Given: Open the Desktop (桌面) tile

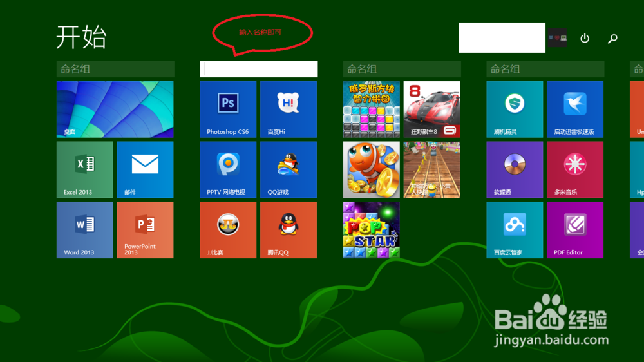Looking at the screenshot, I should point(115,110).
